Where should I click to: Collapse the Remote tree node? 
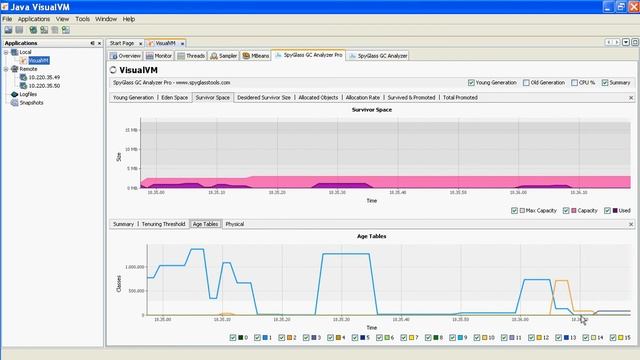click(x=6, y=69)
